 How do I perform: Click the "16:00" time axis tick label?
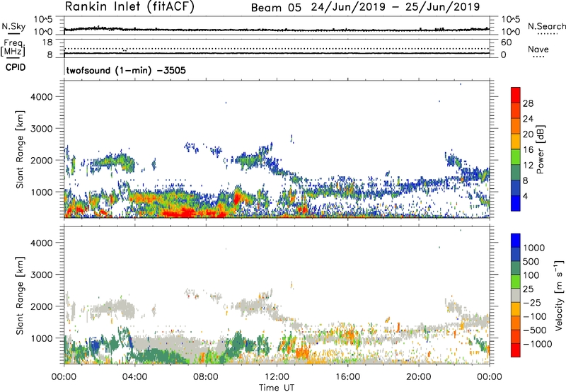pyautogui.click(x=347, y=377)
